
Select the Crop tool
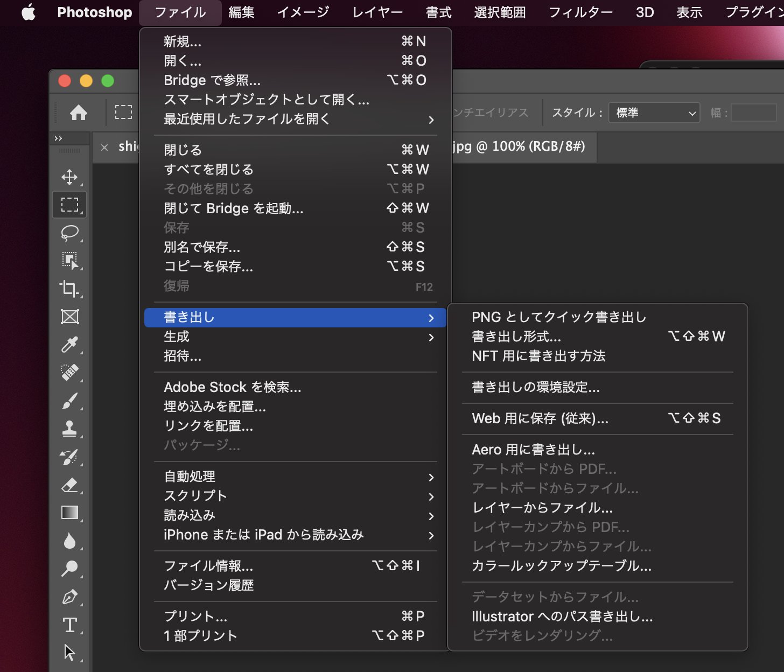click(x=69, y=289)
